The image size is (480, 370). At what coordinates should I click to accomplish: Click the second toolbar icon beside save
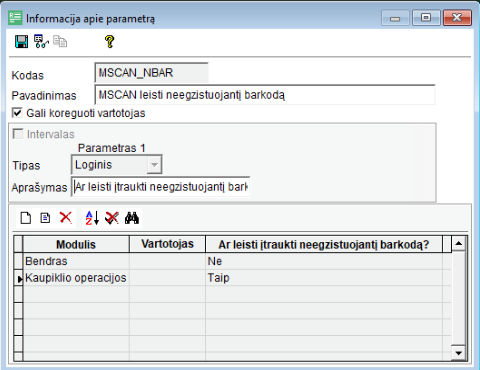pos(41,42)
